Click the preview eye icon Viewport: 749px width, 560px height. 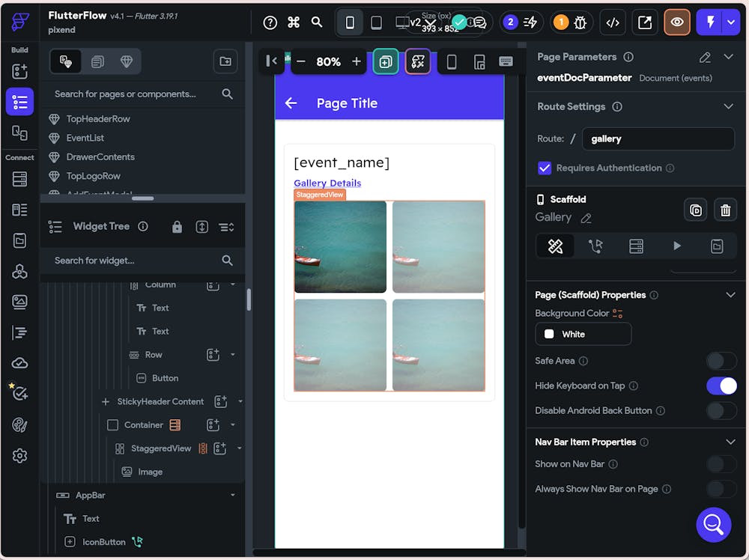tap(677, 22)
